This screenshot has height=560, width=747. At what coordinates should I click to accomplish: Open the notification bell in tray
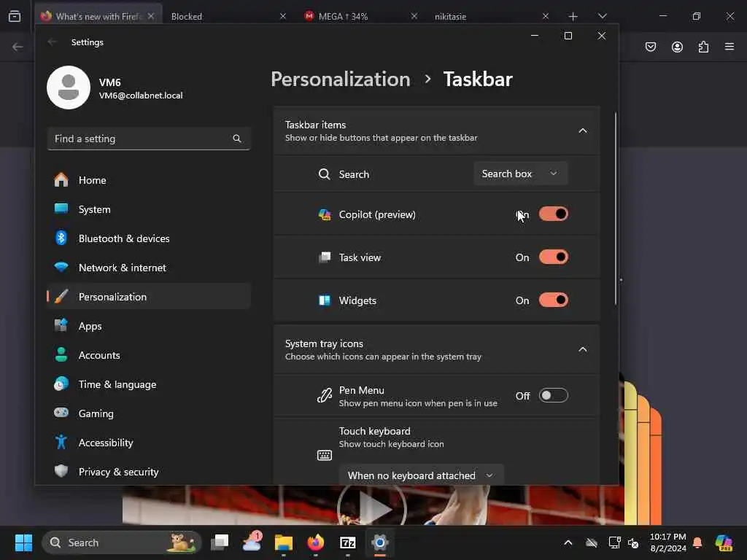coord(697,542)
